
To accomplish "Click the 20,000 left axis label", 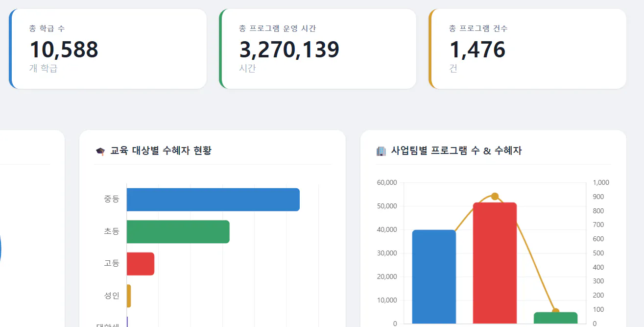I will point(387,277).
